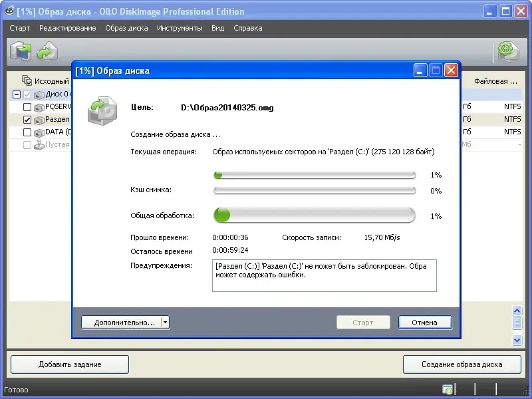The image size is (532, 399).
Task: Click the remaining time 0:00:59:24
Action: [230, 250]
